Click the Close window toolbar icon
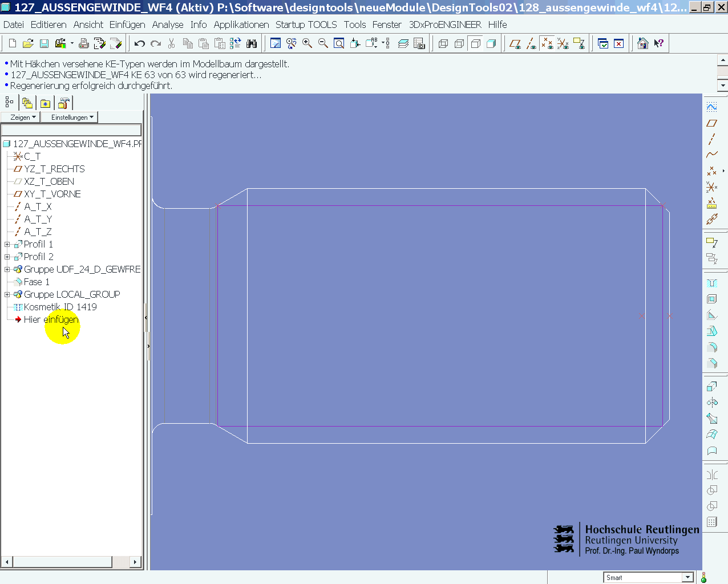The image size is (728, 584). 619,43
